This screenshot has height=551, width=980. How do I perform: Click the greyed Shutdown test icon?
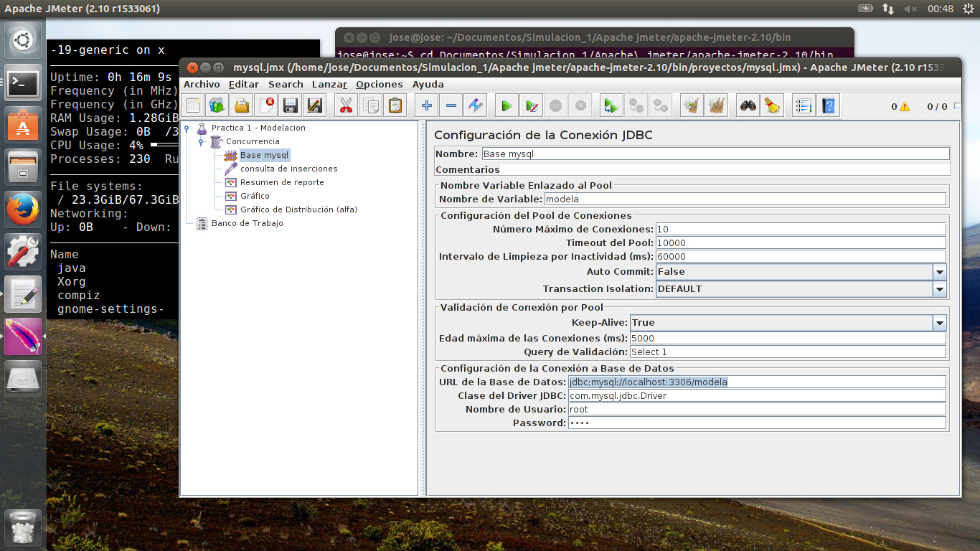point(580,105)
